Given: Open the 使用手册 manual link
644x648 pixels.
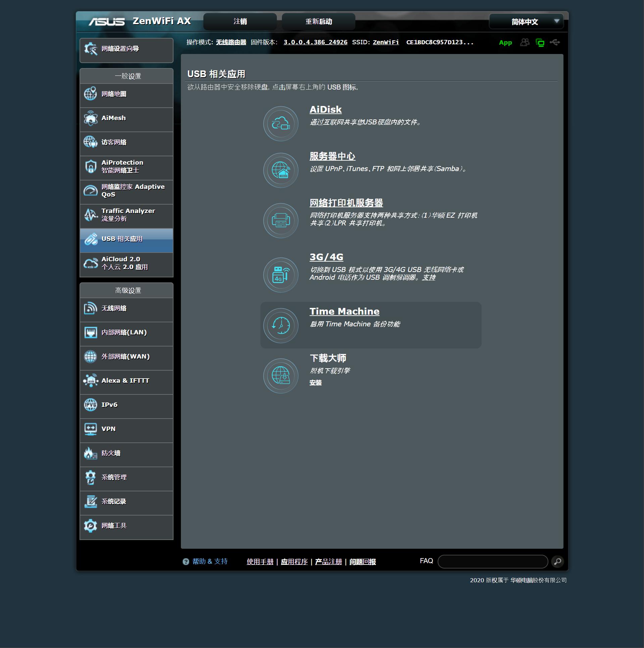Looking at the screenshot, I should point(260,562).
